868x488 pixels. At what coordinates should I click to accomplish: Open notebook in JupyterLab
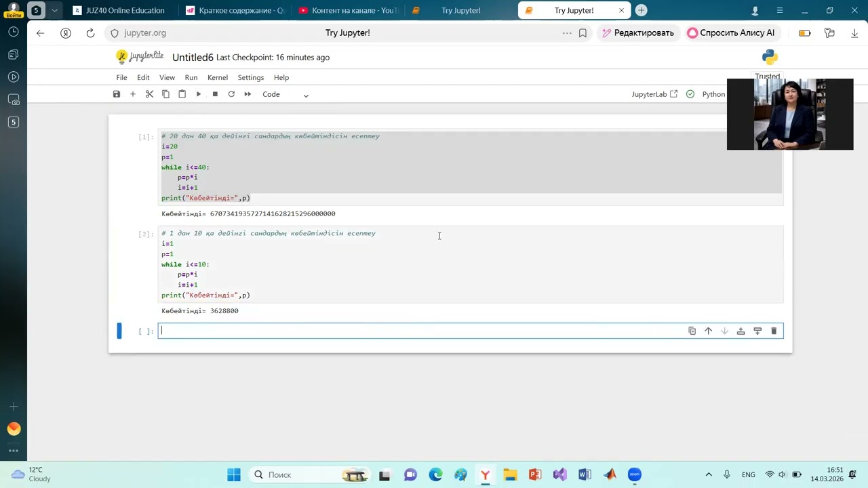[654, 94]
